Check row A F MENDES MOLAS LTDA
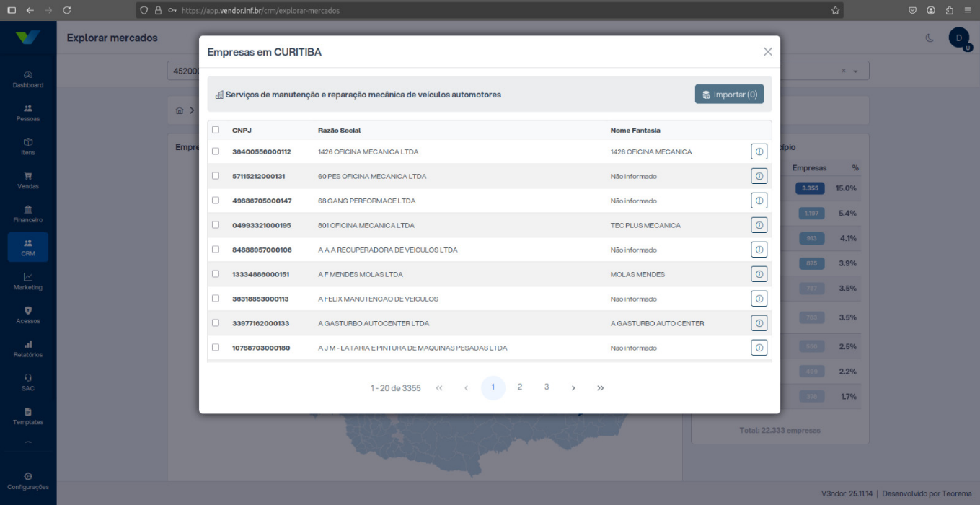Viewport: 980px width, 505px height. pos(216,274)
